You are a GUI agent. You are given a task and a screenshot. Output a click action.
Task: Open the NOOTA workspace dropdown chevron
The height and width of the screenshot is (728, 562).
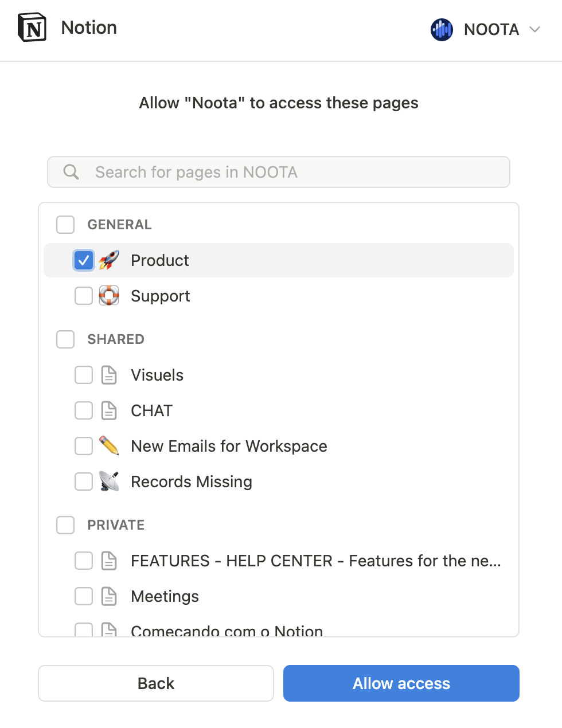click(x=535, y=29)
